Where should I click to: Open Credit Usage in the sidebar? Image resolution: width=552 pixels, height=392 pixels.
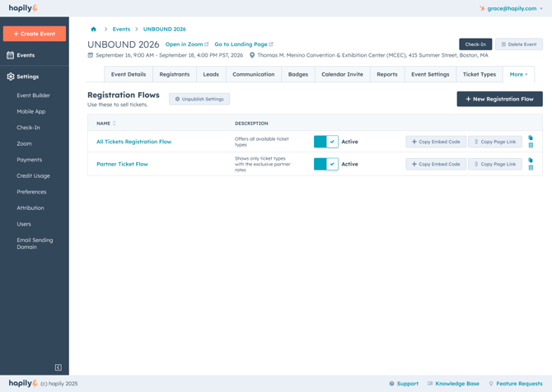pyautogui.click(x=34, y=176)
